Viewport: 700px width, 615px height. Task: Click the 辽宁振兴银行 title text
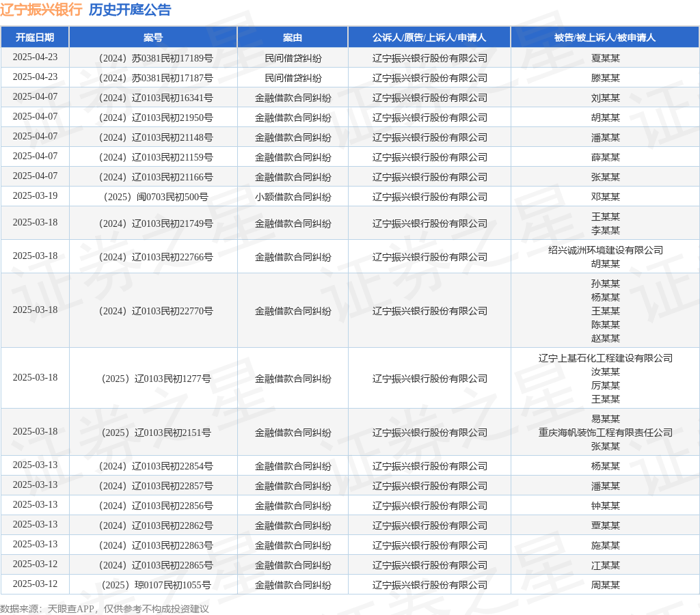point(41,10)
